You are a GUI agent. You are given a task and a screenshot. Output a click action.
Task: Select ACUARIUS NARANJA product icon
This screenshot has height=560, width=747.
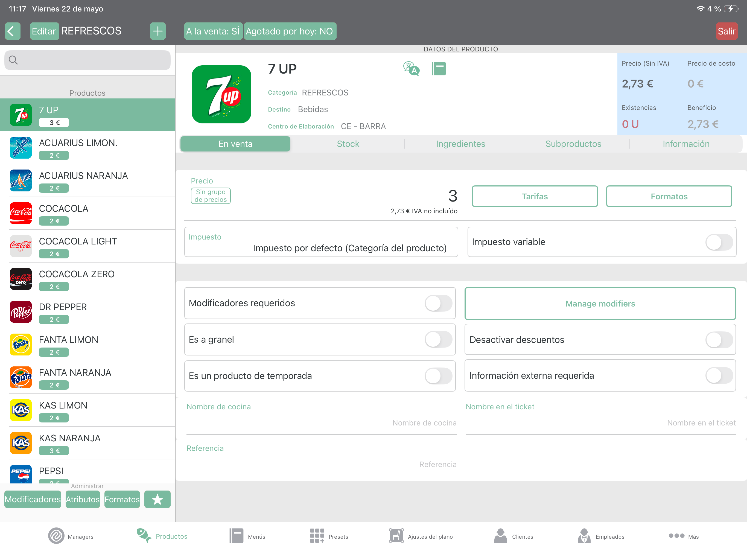pos(21,180)
